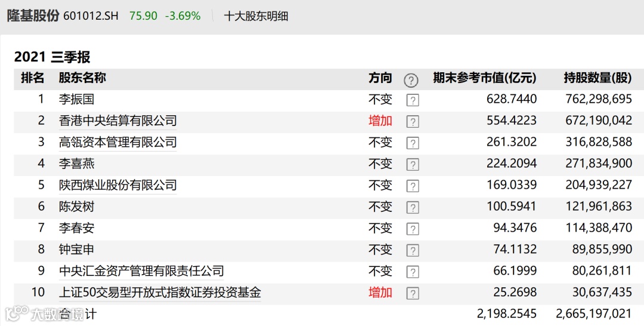
Task: Click market value 100.5941
Action: click(512, 207)
